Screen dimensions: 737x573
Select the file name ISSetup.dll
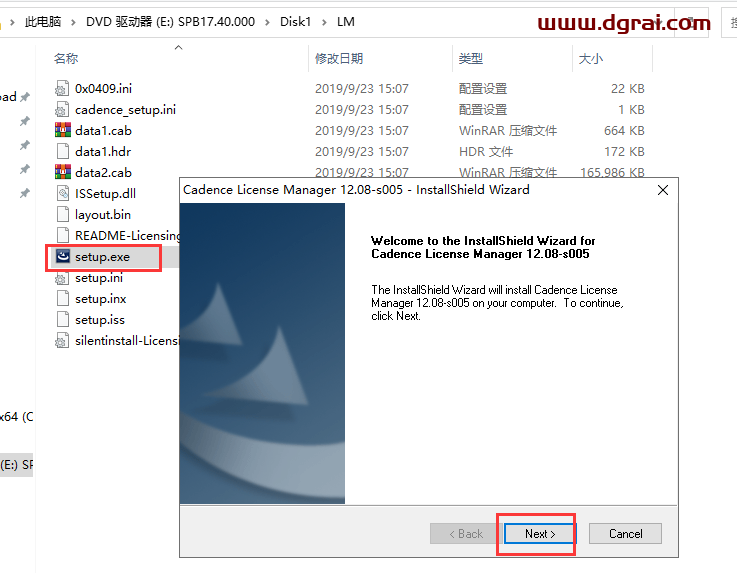click(x=105, y=193)
